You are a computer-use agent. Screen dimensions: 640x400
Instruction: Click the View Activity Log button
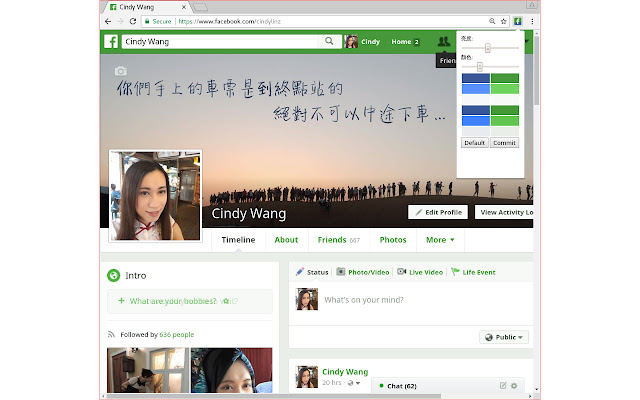coord(504,212)
